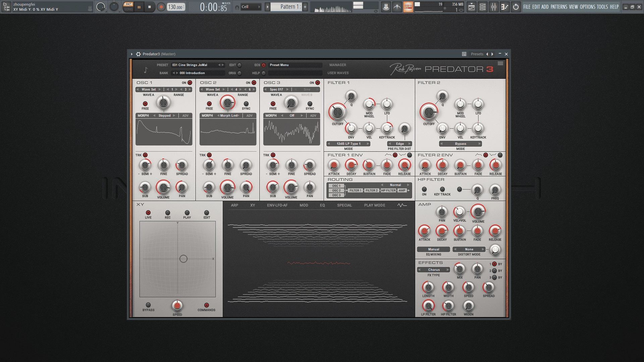The height and width of the screenshot is (362, 644).
Task: Change OSC 1 MORPH mode Stepped
Action: [164, 116]
